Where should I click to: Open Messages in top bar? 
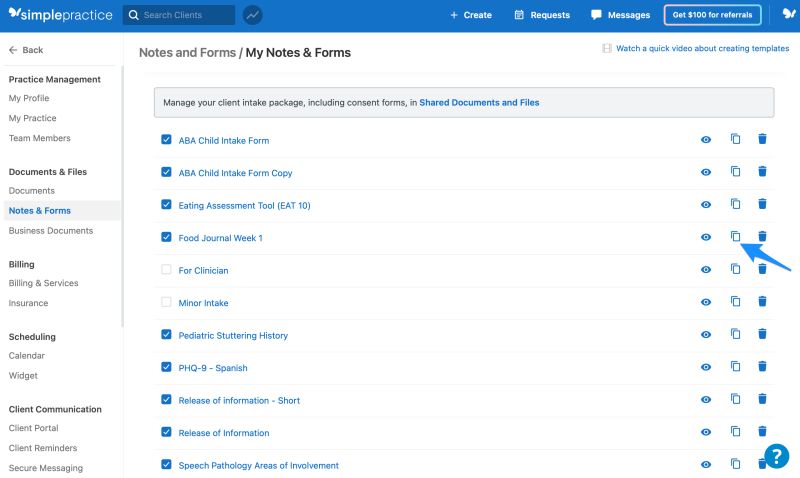click(620, 15)
